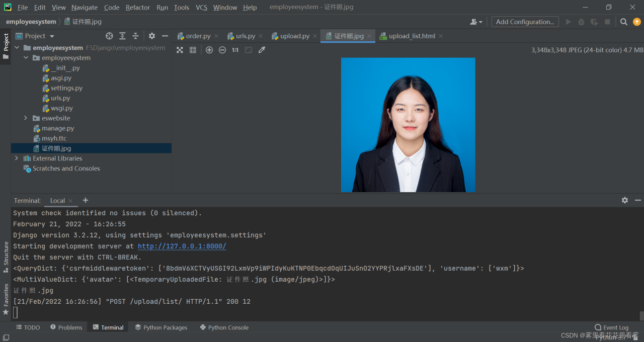644x342 pixels.
Task: Open the Python Packages tool window
Action: tap(161, 327)
